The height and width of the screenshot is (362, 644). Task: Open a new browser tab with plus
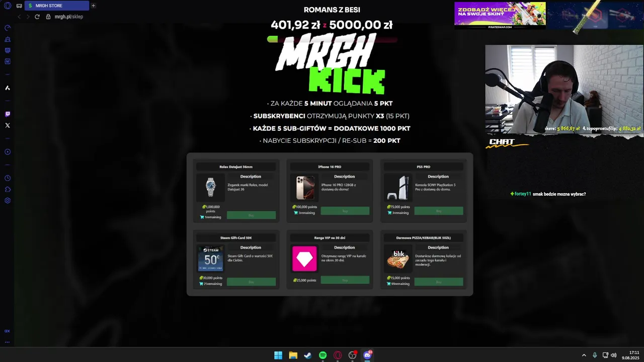(x=93, y=6)
